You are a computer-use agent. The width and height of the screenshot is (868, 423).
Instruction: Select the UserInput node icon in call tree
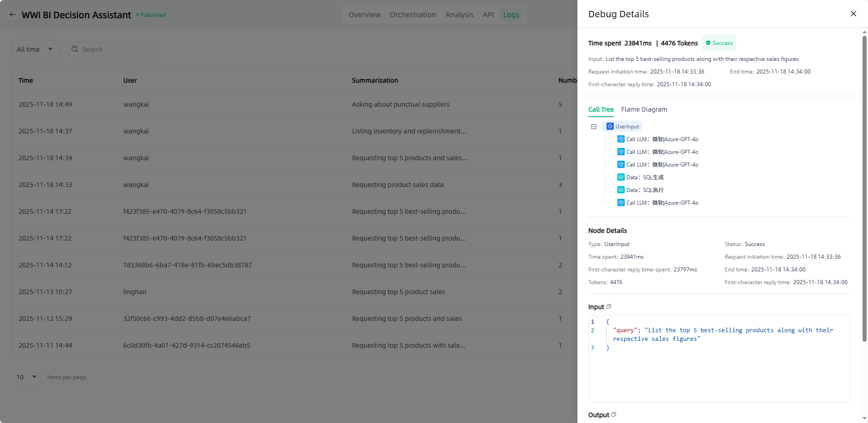click(610, 127)
